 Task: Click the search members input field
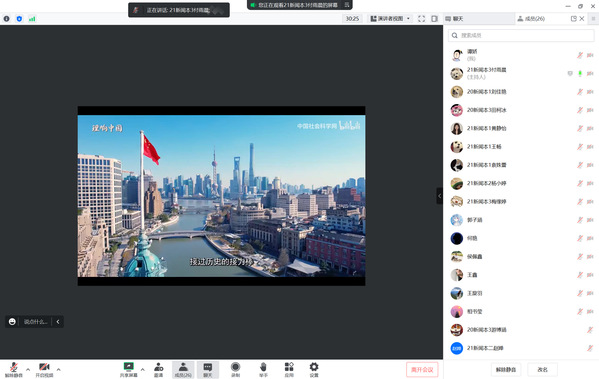521,36
